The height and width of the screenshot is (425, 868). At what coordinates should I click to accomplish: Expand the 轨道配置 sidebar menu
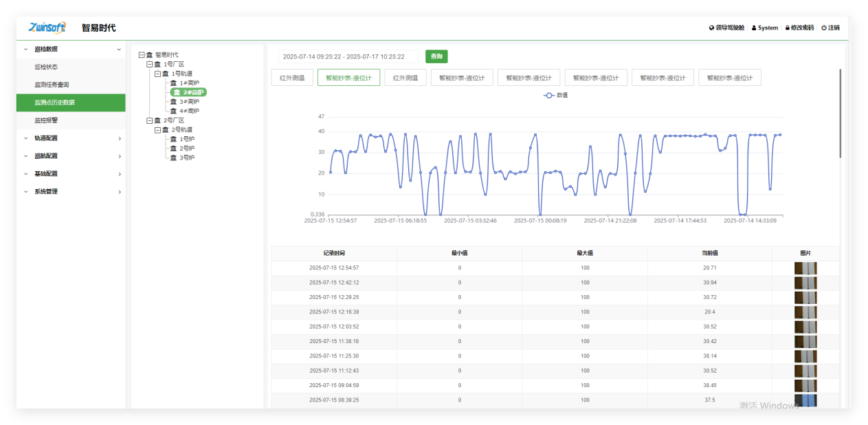click(71, 138)
